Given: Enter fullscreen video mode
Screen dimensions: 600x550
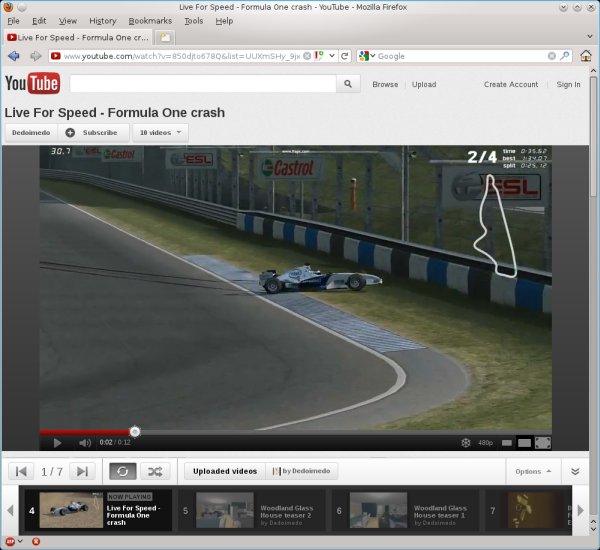Looking at the screenshot, I should (x=542, y=442).
